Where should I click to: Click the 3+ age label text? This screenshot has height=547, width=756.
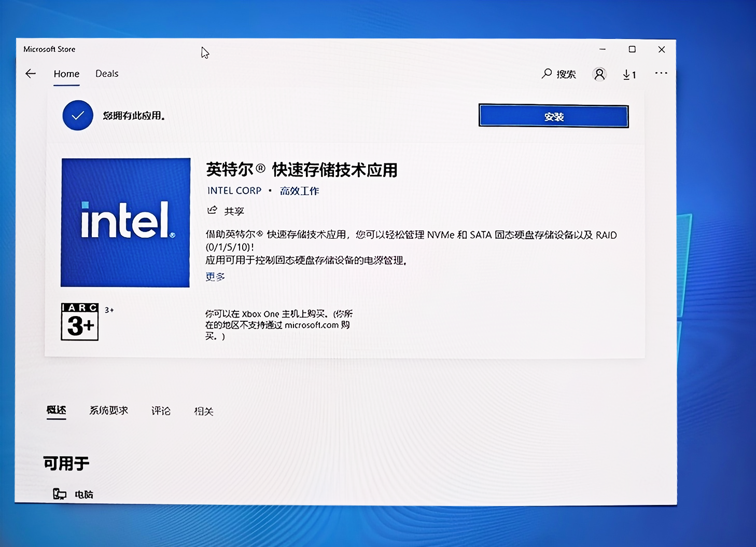pyautogui.click(x=109, y=310)
